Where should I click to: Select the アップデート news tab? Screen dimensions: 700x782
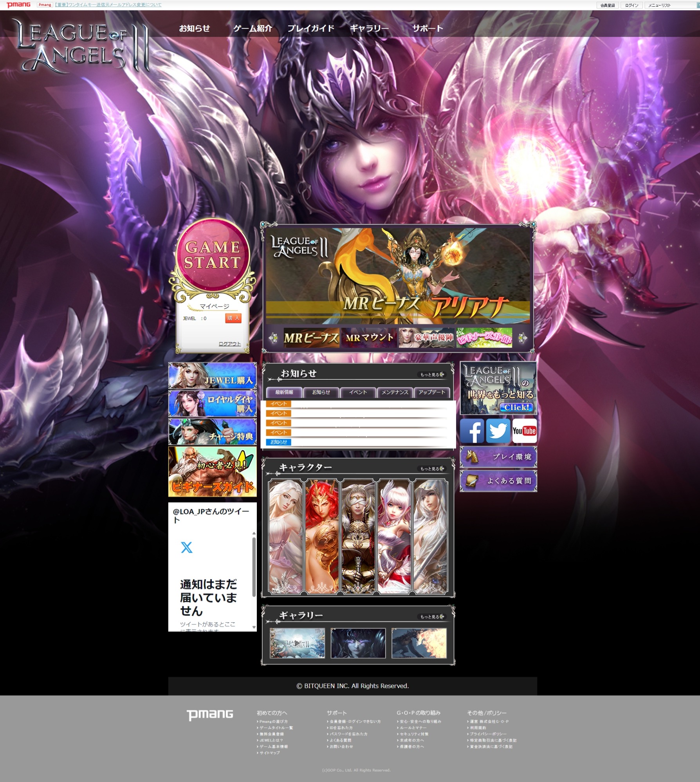[431, 392]
